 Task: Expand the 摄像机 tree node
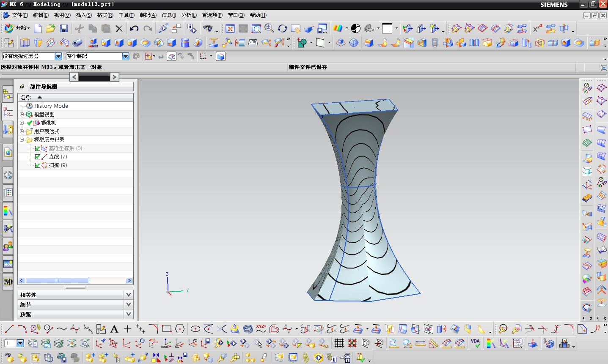click(22, 123)
